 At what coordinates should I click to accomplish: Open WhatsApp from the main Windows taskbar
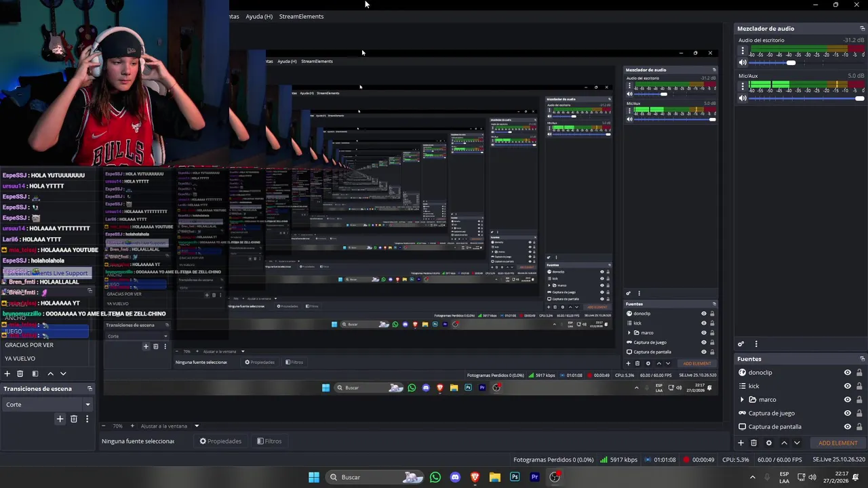pyautogui.click(x=435, y=477)
